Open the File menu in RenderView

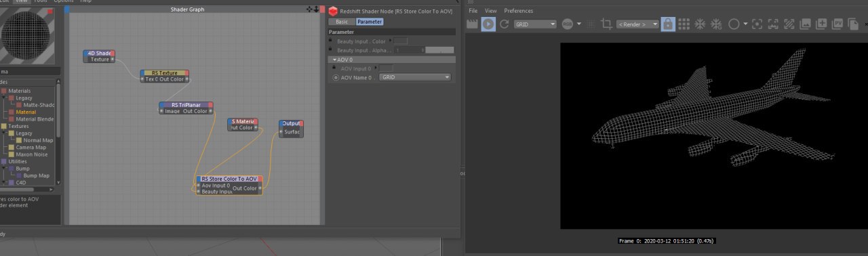(473, 11)
